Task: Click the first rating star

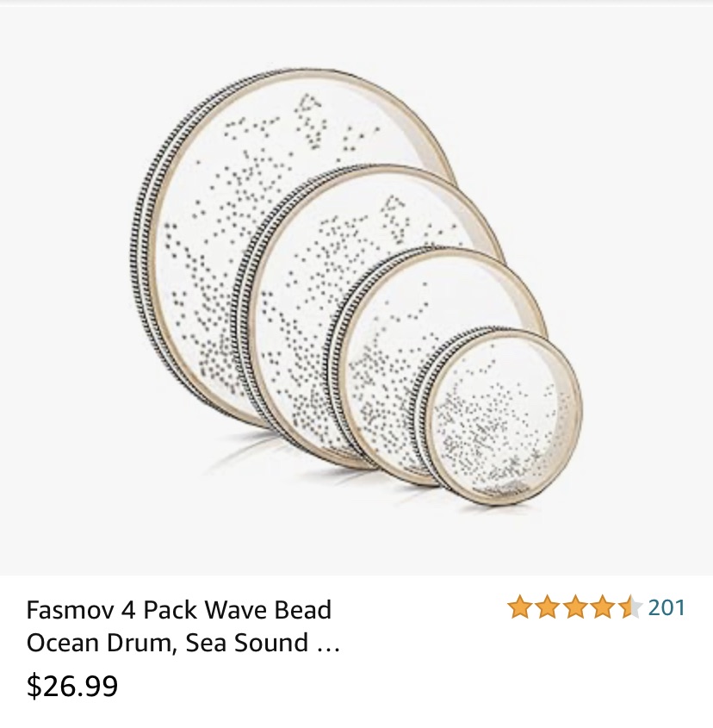Action: (x=519, y=608)
